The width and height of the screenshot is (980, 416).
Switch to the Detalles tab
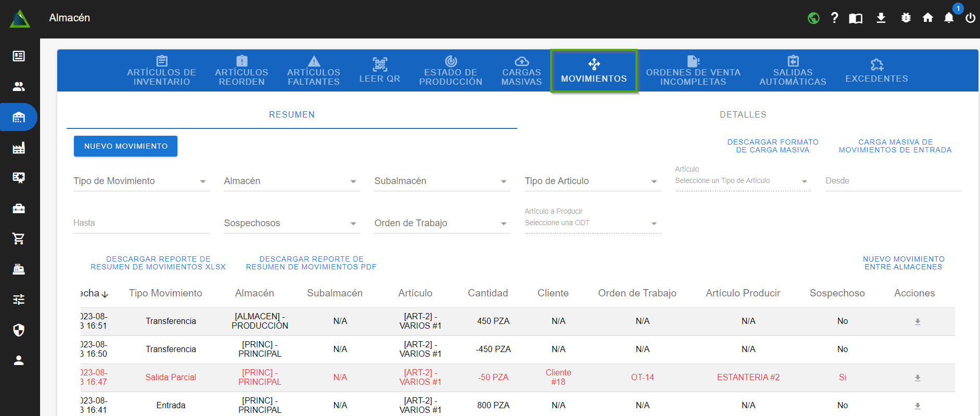coord(743,114)
